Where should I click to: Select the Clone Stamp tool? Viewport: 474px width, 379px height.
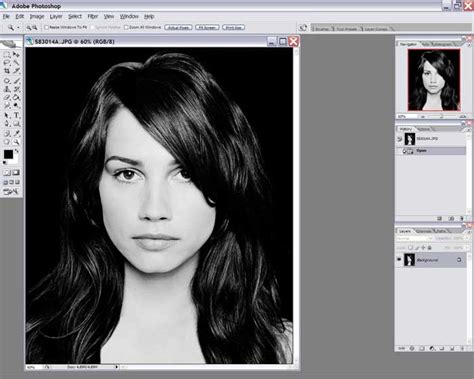[7, 89]
